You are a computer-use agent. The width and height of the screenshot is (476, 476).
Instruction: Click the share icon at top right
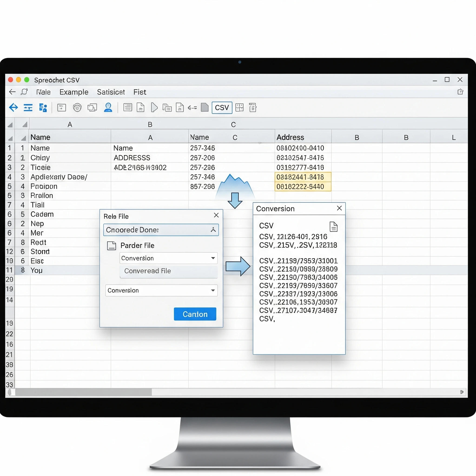(460, 92)
